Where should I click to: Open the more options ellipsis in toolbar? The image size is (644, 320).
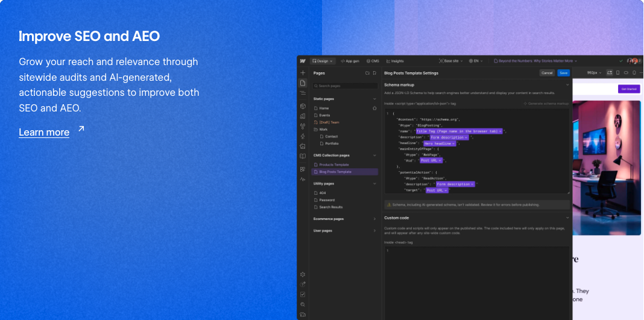(x=641, y=72)
